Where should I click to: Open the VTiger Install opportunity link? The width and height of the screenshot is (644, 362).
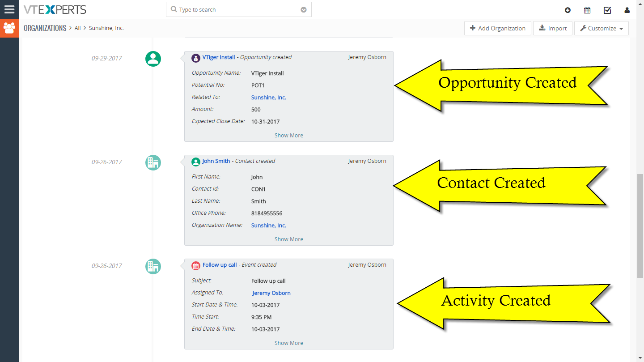(219, 57)
